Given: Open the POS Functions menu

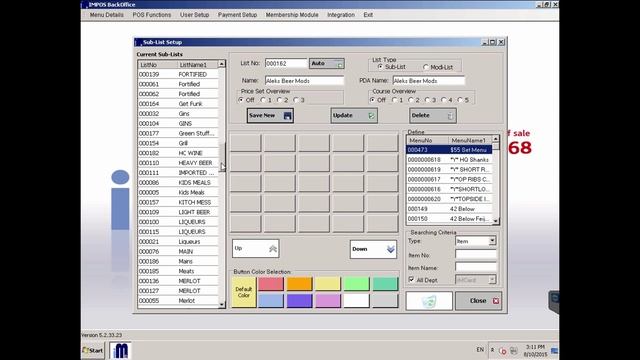Looking at the screenshot, I should coord(152,15).
